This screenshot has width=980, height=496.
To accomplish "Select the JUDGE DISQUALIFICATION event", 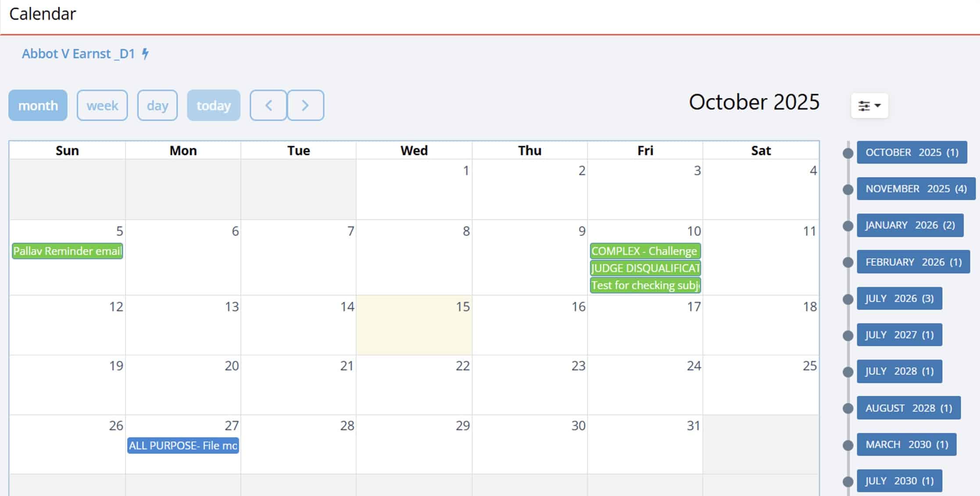I will (645, 268).
